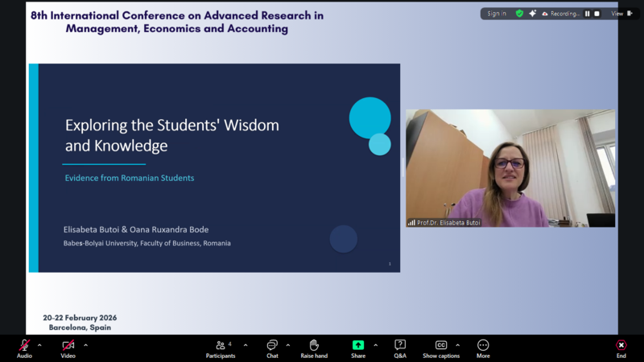
Task: Open the Q&A window
Action: click(400, 347)
